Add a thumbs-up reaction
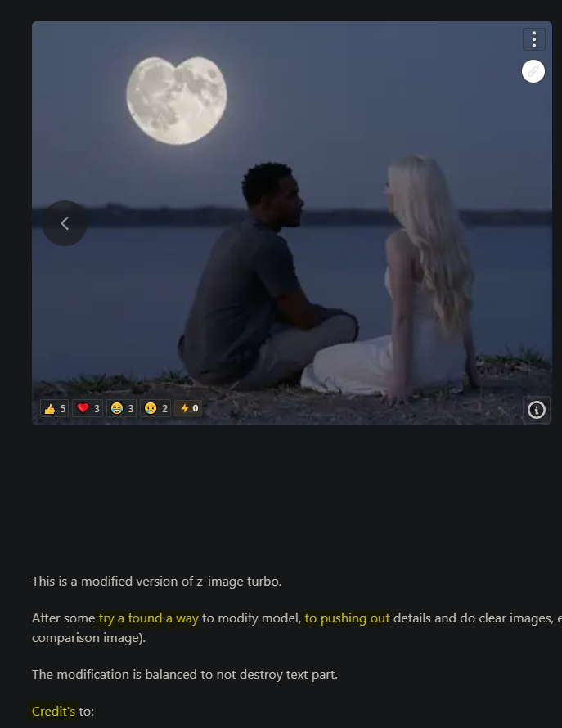This screenshot has width=562, height=728. coord(55,408)
